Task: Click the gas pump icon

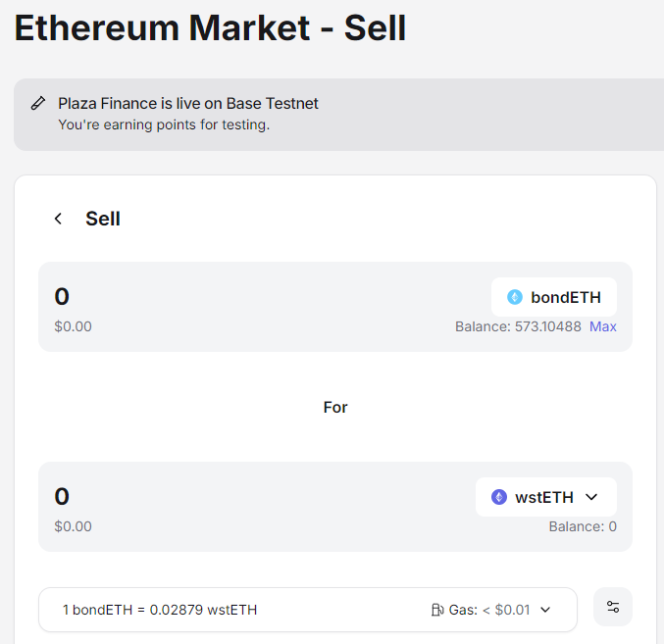Action: tap(437, 610)
